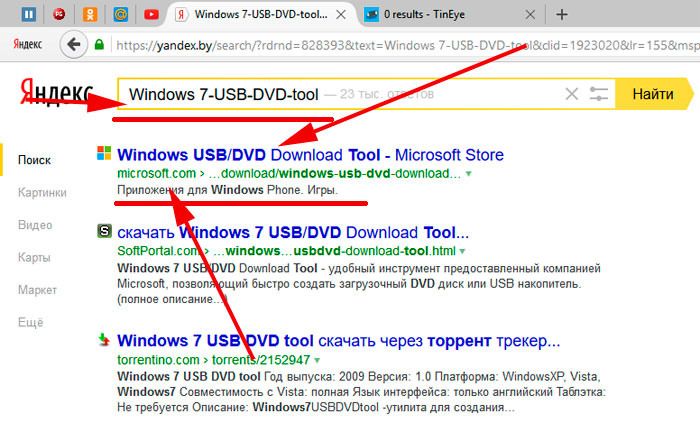Click the SoftPortal snippet (полное описание...)
The image size is (700, 432).
click(172, 299)
